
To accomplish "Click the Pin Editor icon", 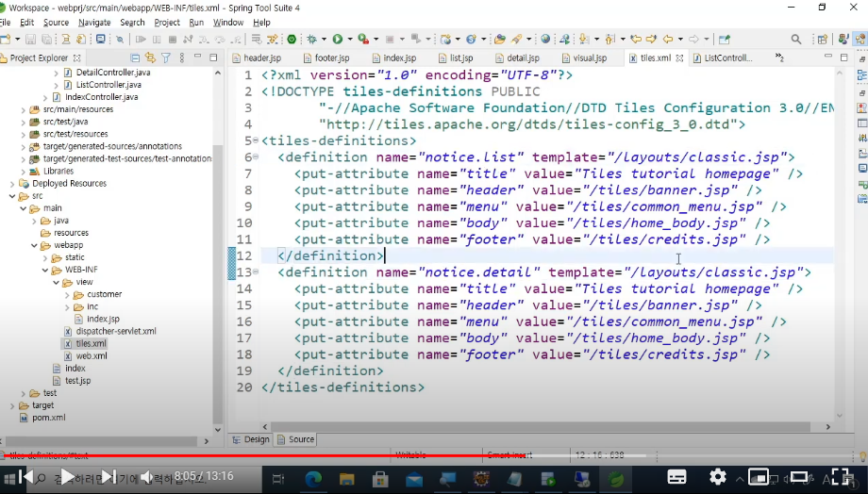I will point(724,40).
